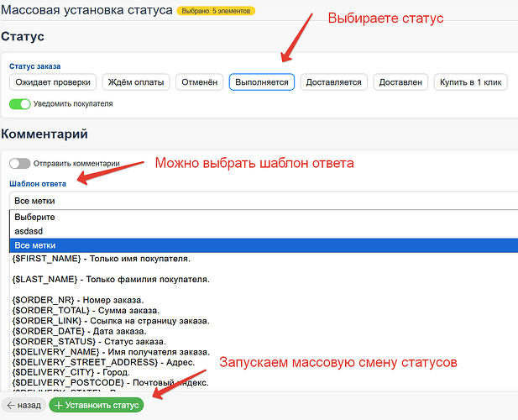Click the yellow Выбрано 5 элементов badge

pyautogui.click(x=216, y=11)
